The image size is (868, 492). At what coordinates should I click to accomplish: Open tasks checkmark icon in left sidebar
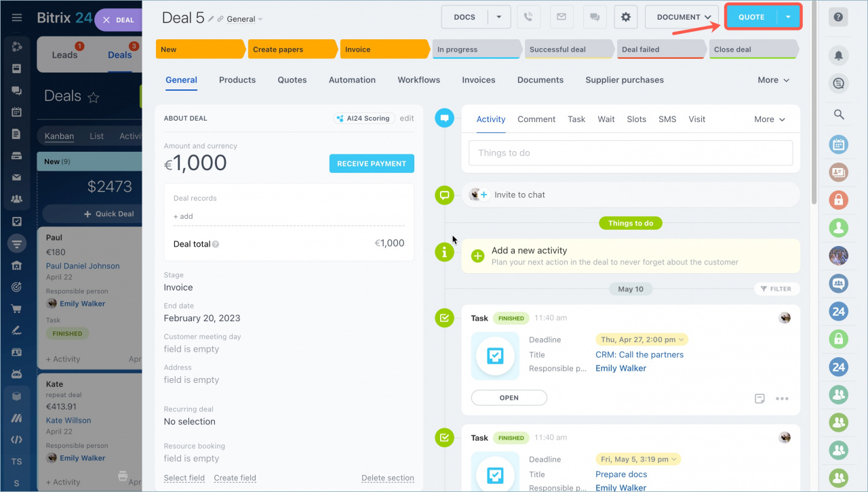tap(17, 221)
